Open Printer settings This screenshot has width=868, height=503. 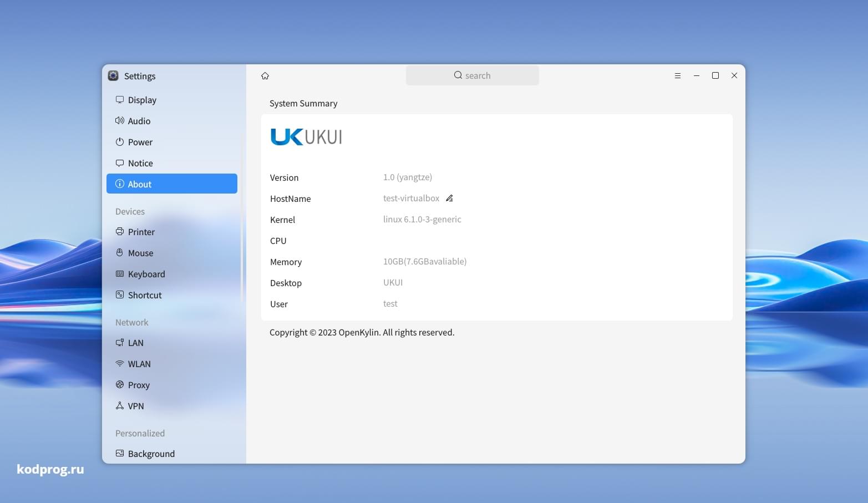click(172, 232)
